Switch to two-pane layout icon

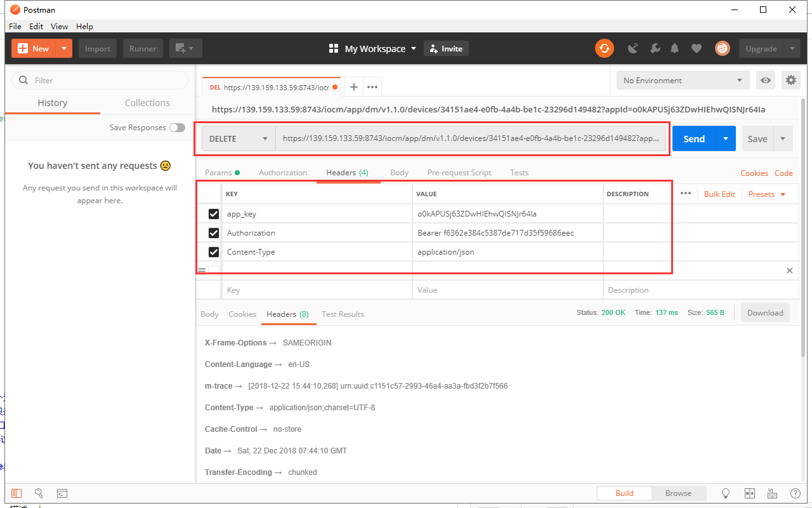[749, 493]
